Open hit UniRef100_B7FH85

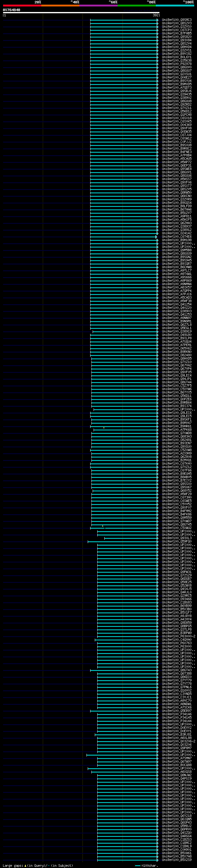[176, 33]
